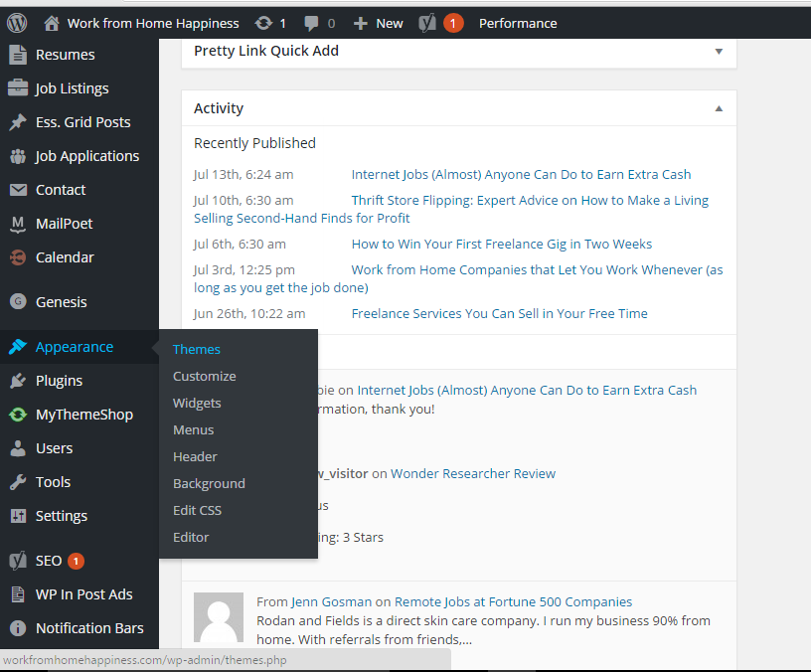Click the 'Recently Published' heading text
The width and height of the screenshot is (811, 672).
click(x=254, y=143)
